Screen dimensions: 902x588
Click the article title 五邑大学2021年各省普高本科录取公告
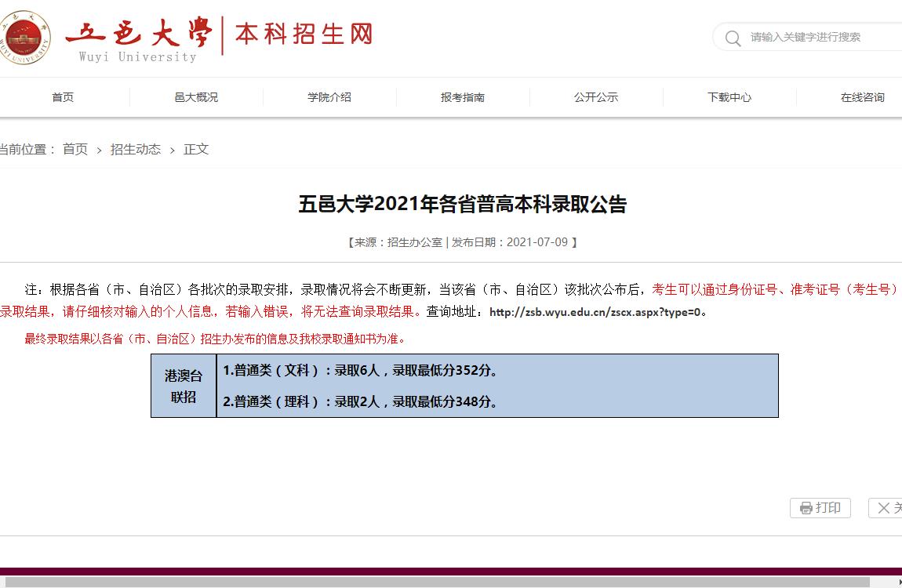463,204
